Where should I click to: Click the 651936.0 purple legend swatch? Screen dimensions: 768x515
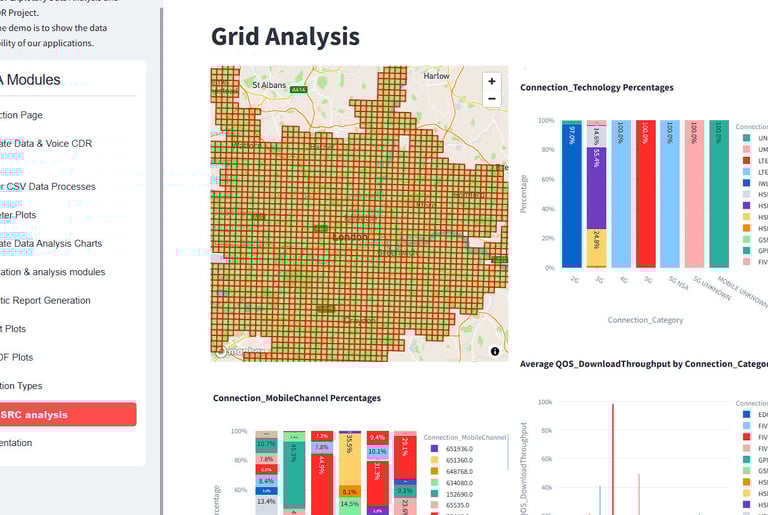click(434, 449)
